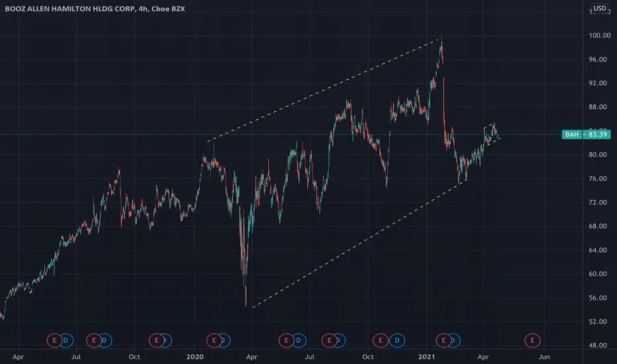The width and height of the screenshot is (617, 364).
Task: Click the 2020 label on time axis
Action: tap(195, 357)
